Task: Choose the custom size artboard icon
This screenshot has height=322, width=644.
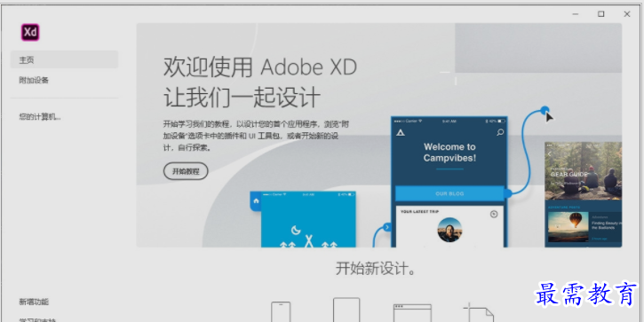Action: click(479, 312)
